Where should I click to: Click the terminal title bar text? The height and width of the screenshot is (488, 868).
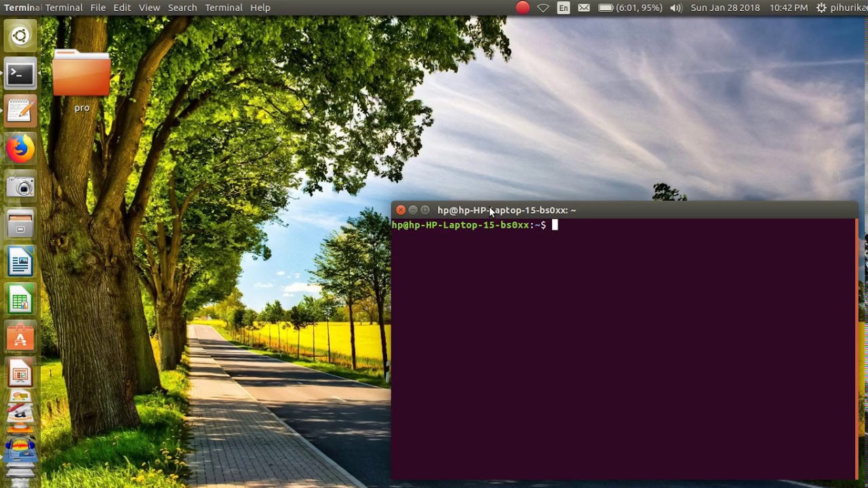tap(507, 210)
